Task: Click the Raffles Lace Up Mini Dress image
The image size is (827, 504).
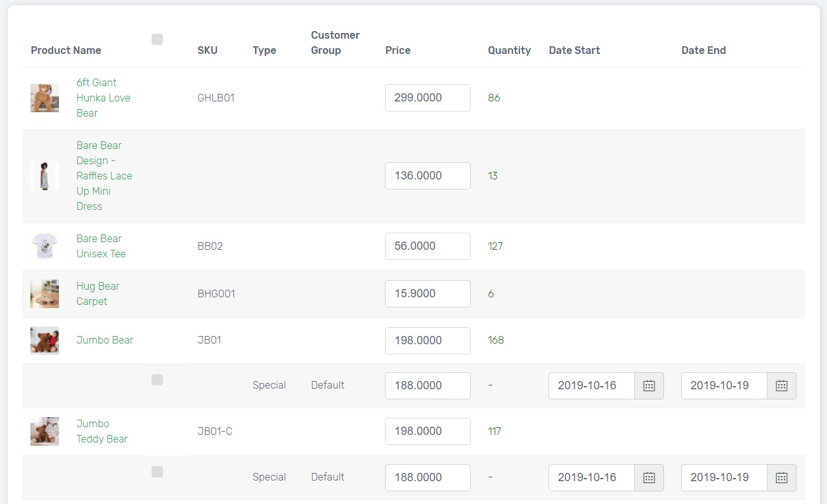Action: [44, 176]
